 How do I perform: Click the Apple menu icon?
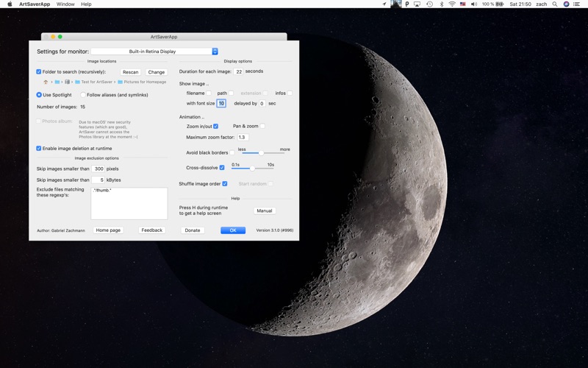coord(10,4)
